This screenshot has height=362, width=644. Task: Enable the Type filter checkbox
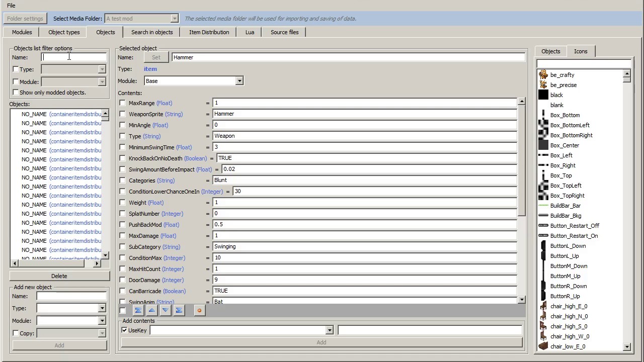(16, 69)
